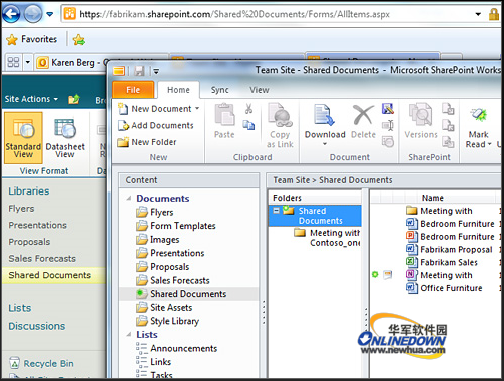Switch to the Sync ribbon tab
Viewport: 504px width, 381px height.
219,90
